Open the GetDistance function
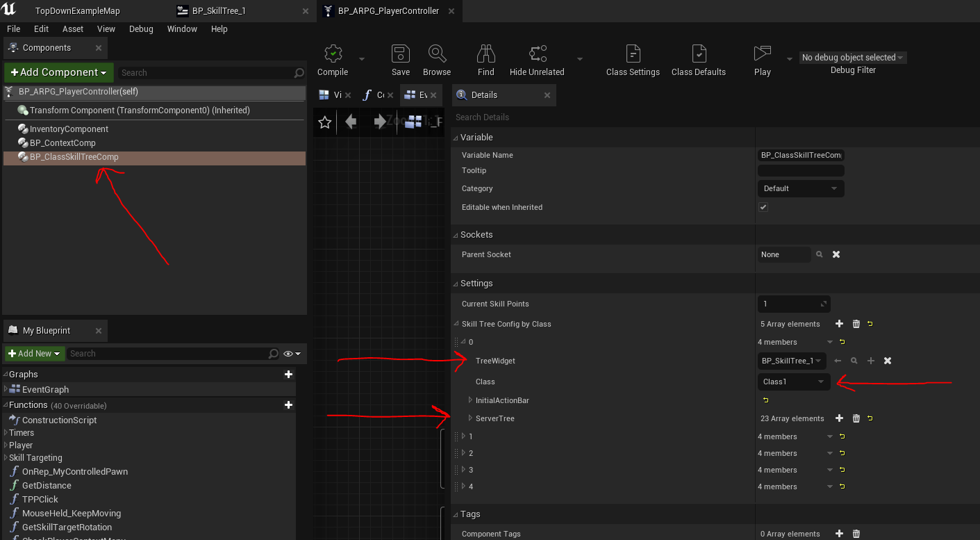 click(47, 486)
